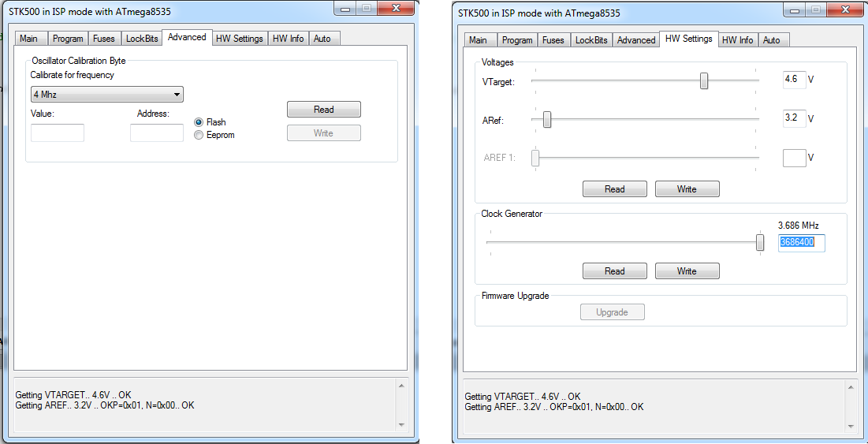Switch to Fuses tab in the HW Settings window

point(553,40)
